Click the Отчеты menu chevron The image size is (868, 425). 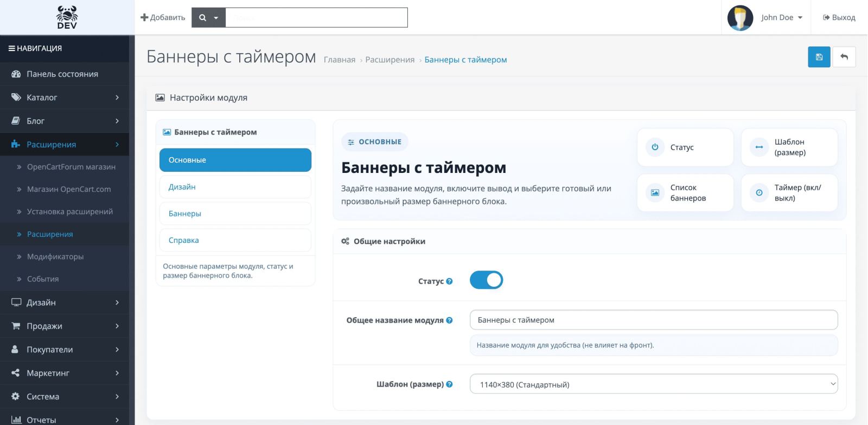point(117,420)
